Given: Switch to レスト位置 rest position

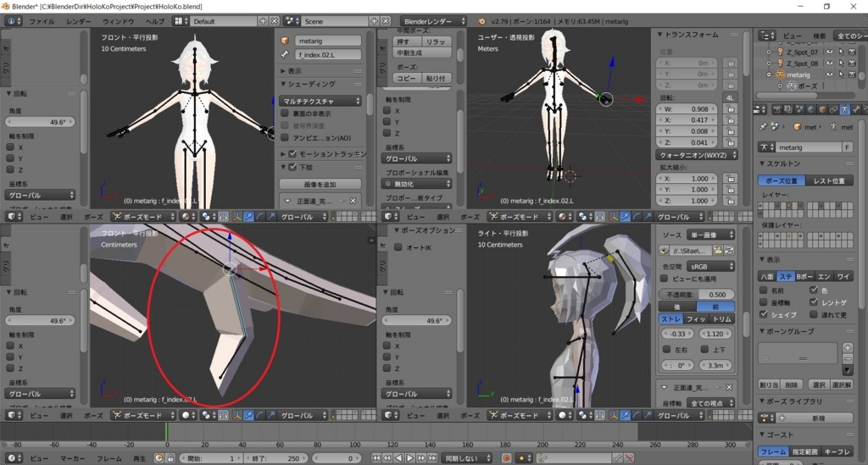Looking at the screenshot, I should pyautogui.click(x=829, y=180).
